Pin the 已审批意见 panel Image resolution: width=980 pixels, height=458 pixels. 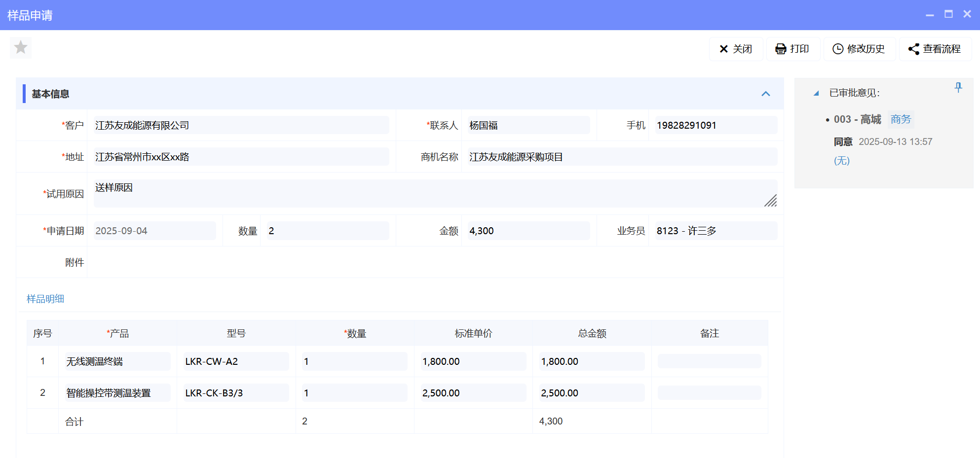[x=958, y=87]
